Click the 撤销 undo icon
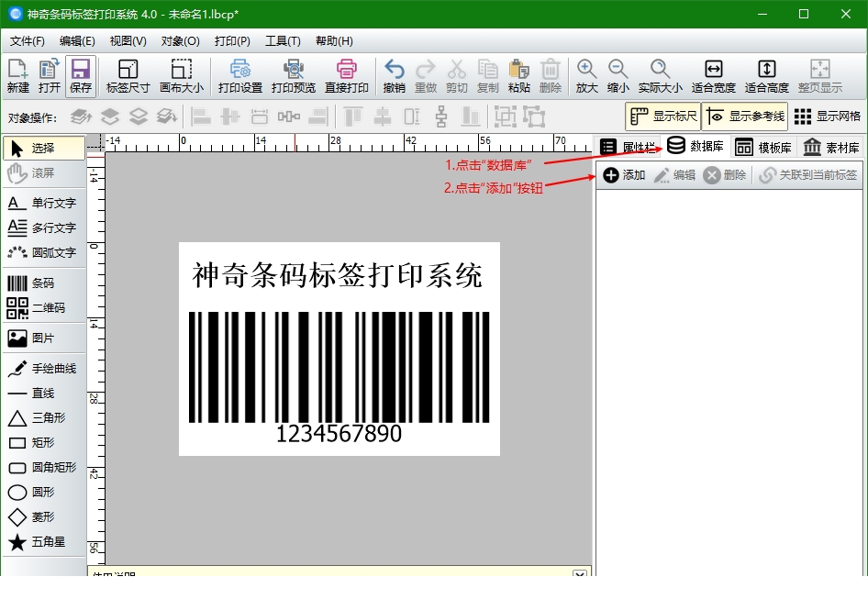This screenshot has height=599, width=868. pyautogui.click(x=394, y=76)
